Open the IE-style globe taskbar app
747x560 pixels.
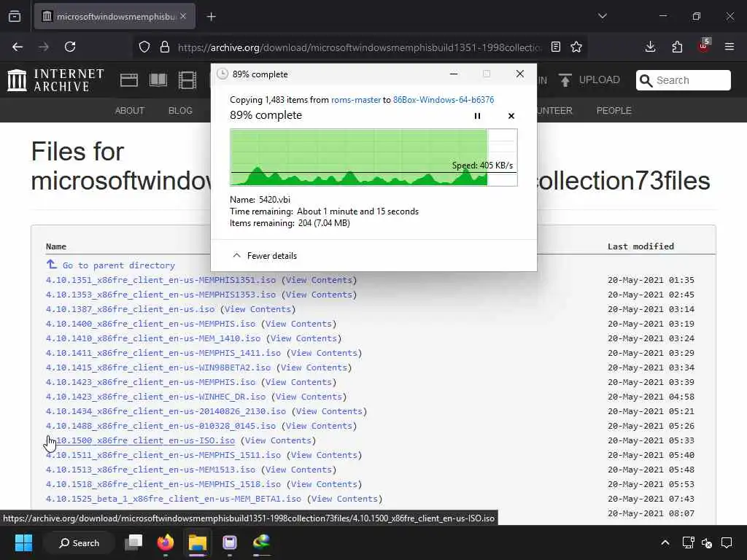pyautogui.click(x=262, y=542)
